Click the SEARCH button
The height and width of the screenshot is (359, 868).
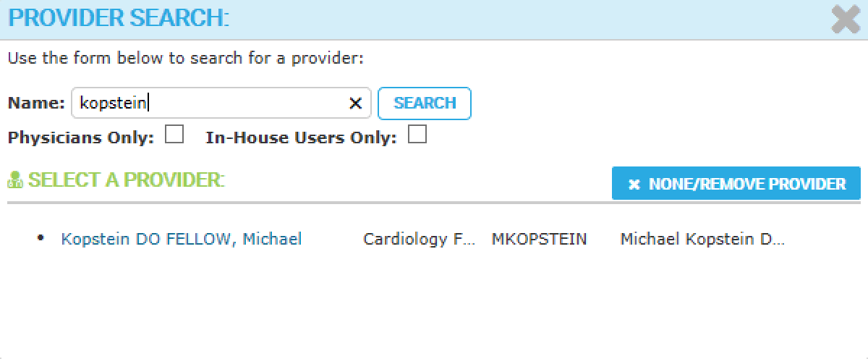(425, 103)
